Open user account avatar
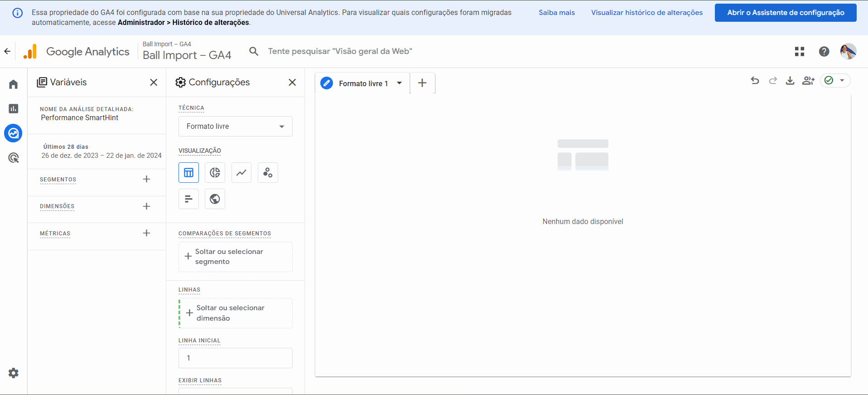868x395 pixels. (x=848, y=51)
